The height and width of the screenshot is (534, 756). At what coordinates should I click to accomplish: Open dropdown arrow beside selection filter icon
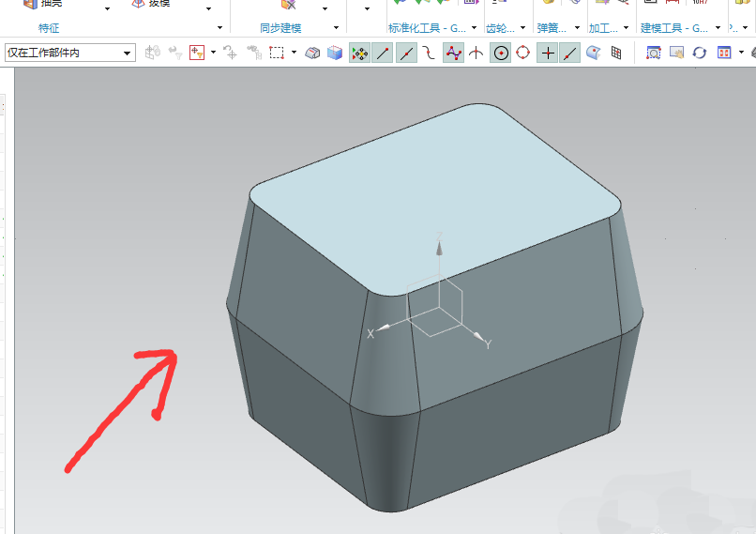tap(213, 53)
